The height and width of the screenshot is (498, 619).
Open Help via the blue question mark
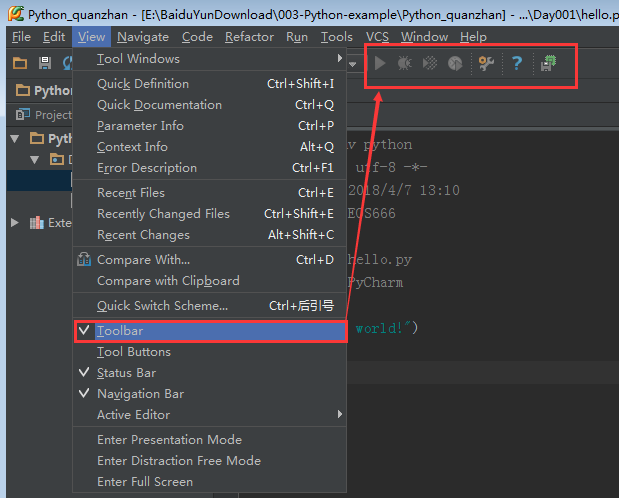coord(517,63)
